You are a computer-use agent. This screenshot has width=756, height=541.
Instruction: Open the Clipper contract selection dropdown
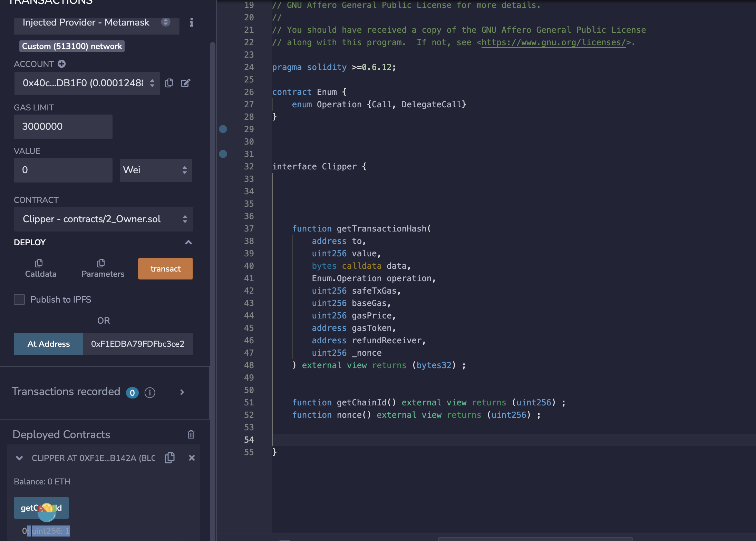pos(103,219)
